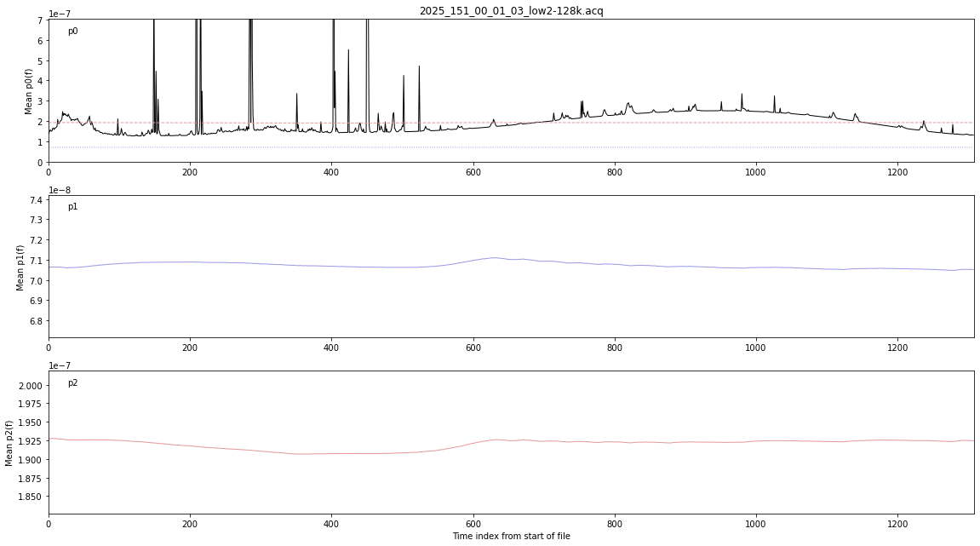Click the plot title 2025_151_00_01_03_low2-128k.acq
980x546 pixels.
click(x=511, y=10)
